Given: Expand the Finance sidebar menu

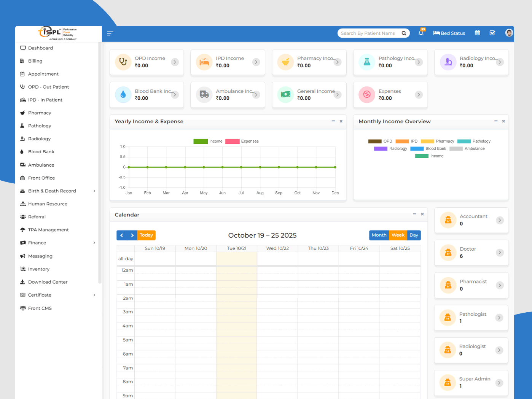Looking at the screenshot, I should click(x=57, y=243).
